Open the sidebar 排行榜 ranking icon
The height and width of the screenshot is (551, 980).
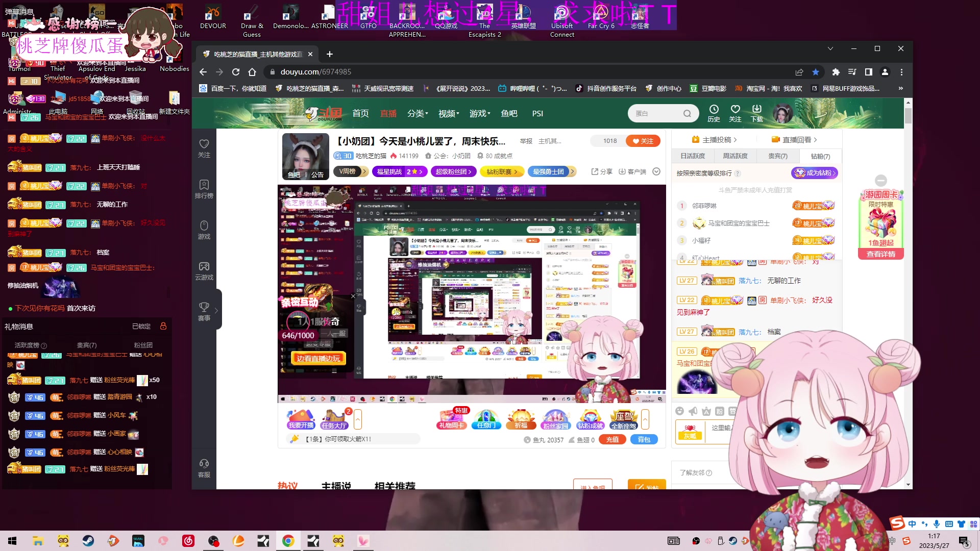(204, 189)
